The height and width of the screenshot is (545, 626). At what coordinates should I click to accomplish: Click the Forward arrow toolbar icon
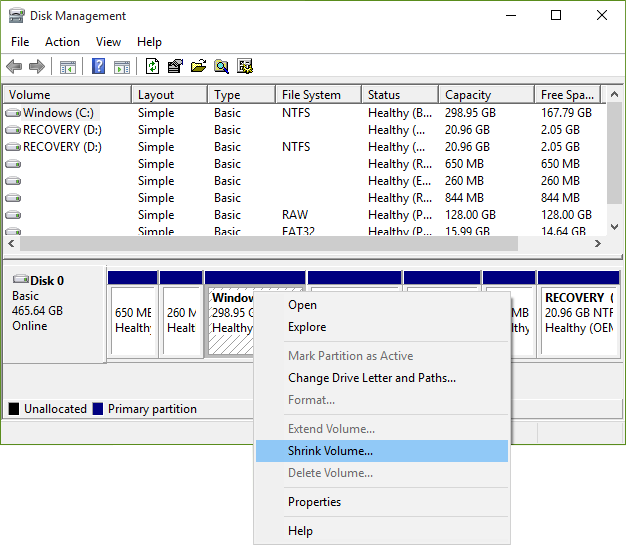pos(37,67)
